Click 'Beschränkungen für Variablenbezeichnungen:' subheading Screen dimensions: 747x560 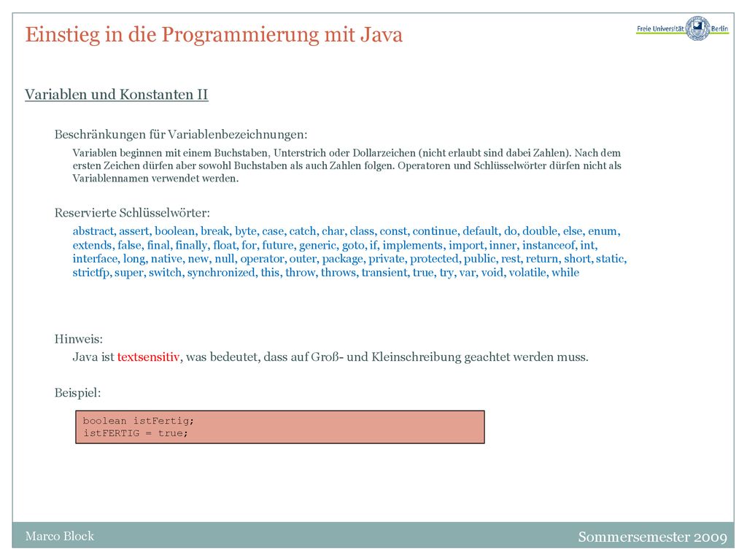click(181, 134)
